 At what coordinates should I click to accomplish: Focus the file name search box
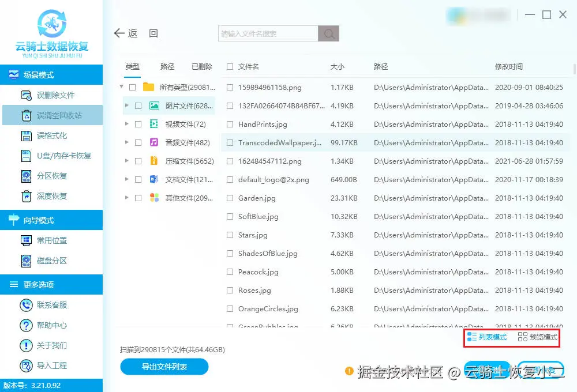point(268,33)
